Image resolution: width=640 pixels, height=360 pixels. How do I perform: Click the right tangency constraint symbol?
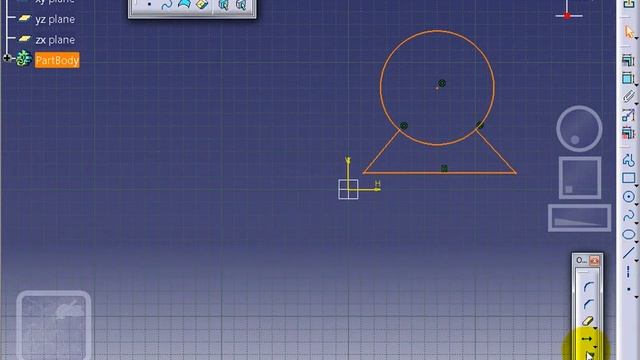480,125
